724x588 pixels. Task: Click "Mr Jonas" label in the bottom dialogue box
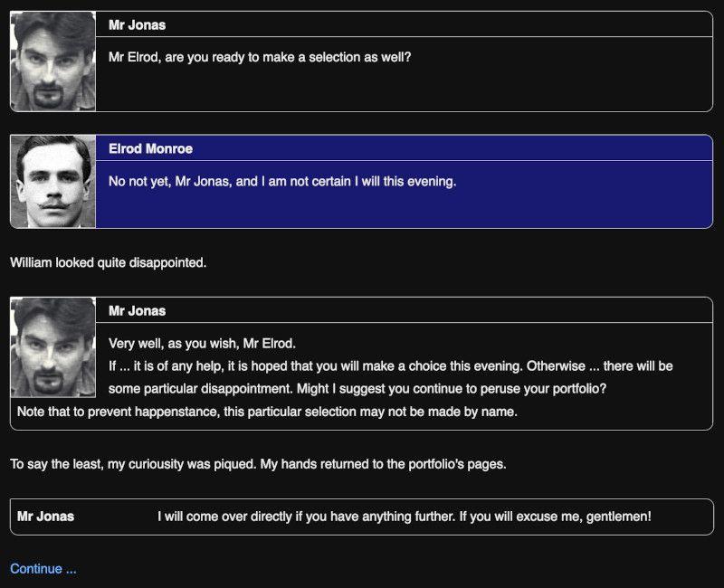point(46,517)
